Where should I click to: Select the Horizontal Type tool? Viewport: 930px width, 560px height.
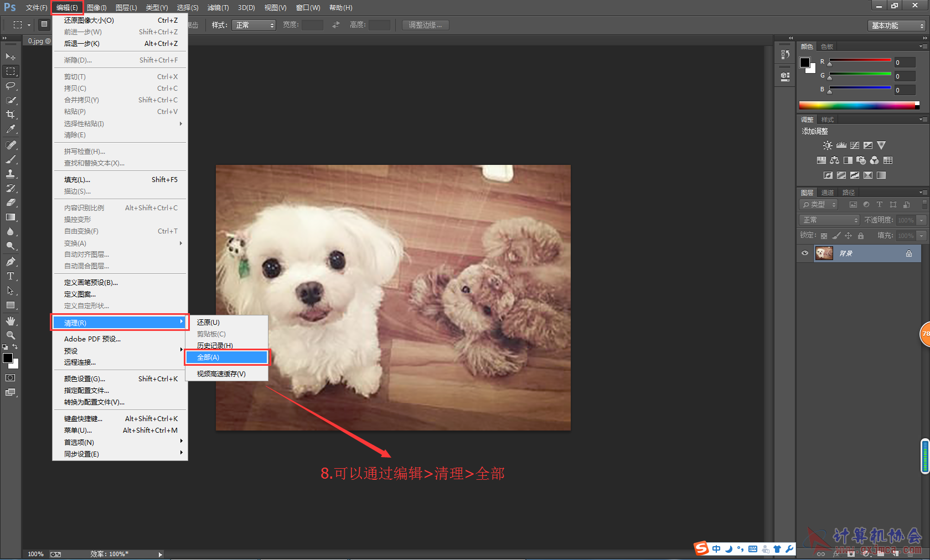[11, 276]
